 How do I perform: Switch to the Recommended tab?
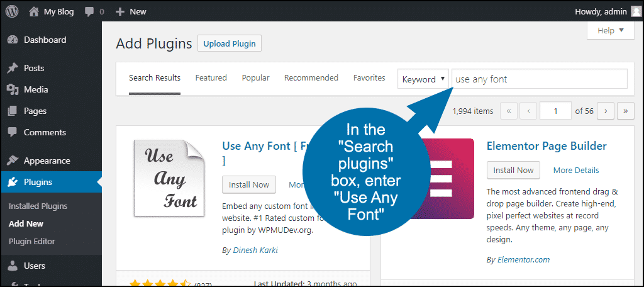[x=311, y=77]
